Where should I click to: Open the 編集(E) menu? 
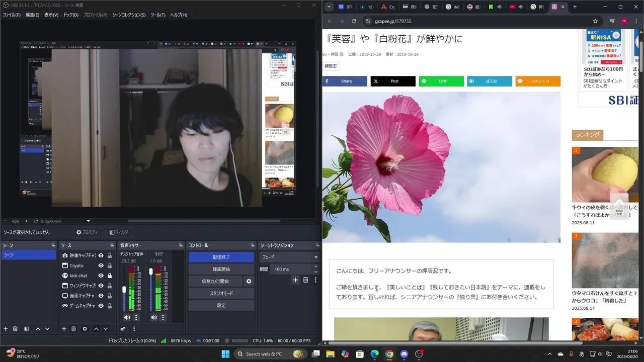[x=32, y=15]
